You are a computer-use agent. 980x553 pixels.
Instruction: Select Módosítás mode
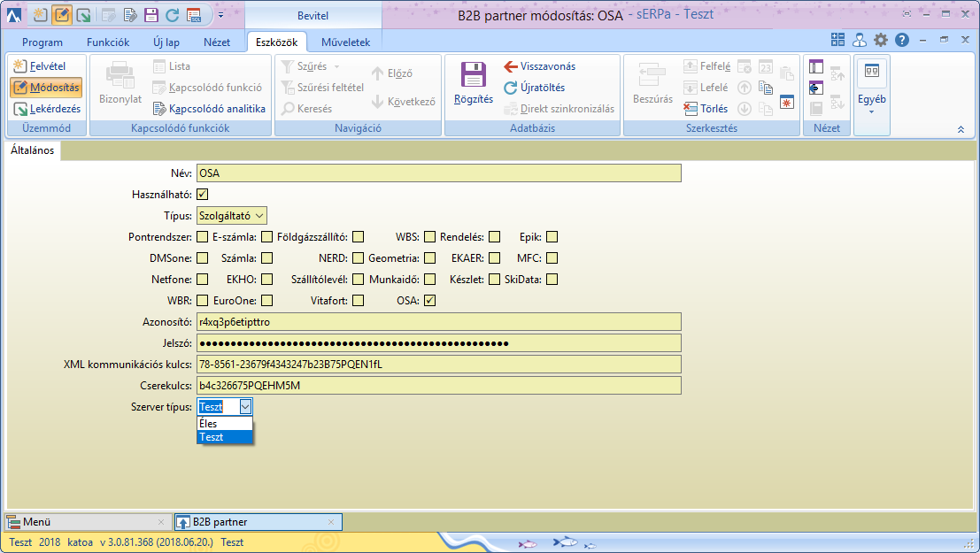point(46,88)
